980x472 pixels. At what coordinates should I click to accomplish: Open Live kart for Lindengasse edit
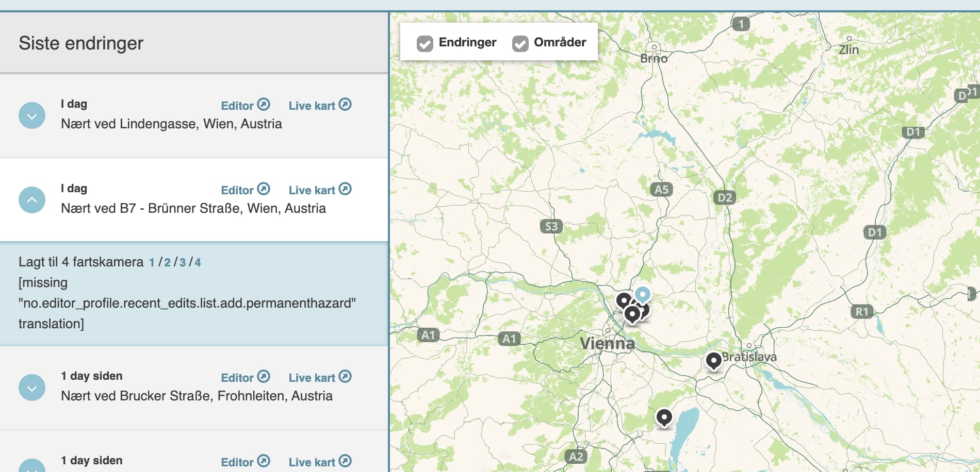320,105
